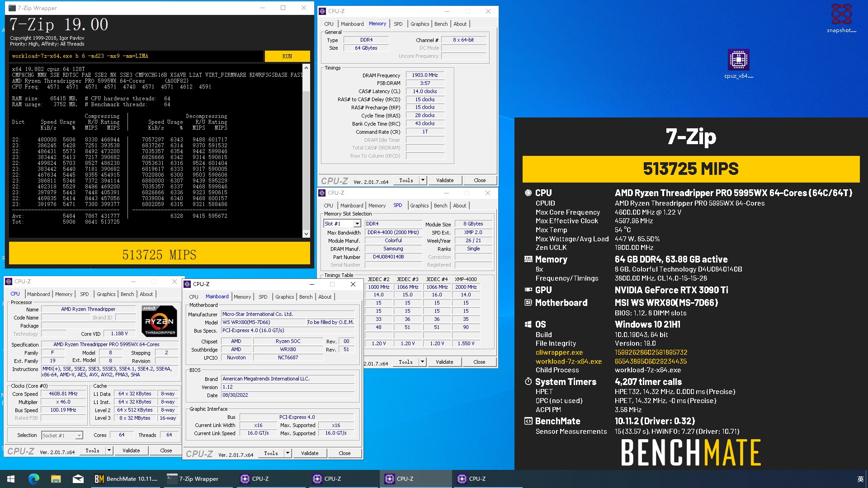Image resolution: width=868 pixels, height=488 pixels.
Task: Open File Explorer from the taskbar
Action: click(56, 479)
